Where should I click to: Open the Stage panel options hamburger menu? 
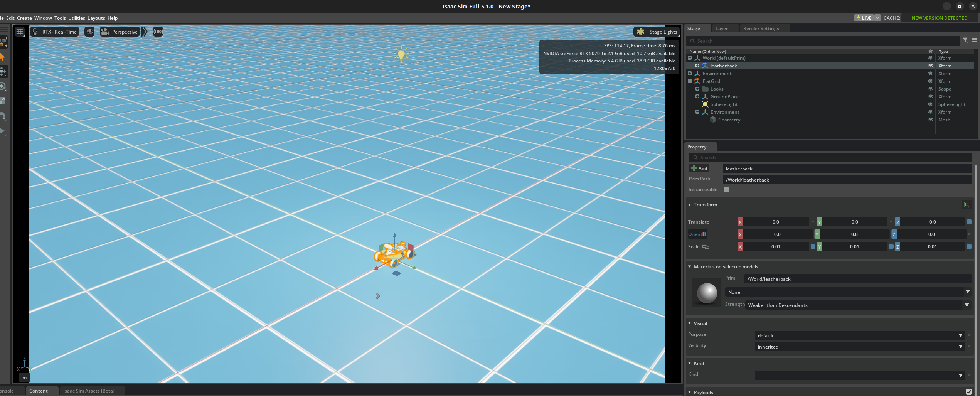pos(974,40)
